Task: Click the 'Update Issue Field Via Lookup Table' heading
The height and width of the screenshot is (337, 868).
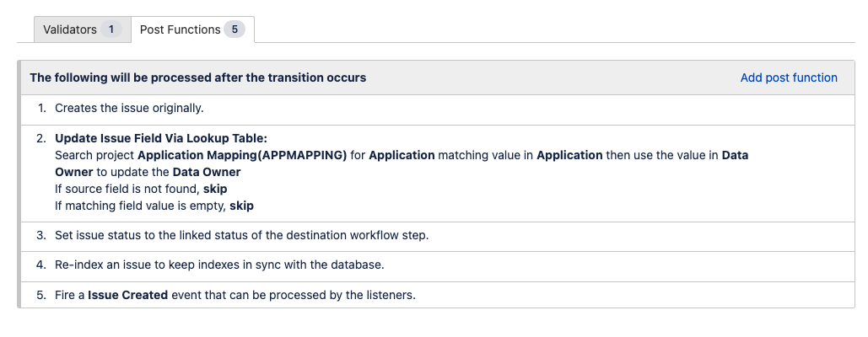Action: (x=161, y=138)
